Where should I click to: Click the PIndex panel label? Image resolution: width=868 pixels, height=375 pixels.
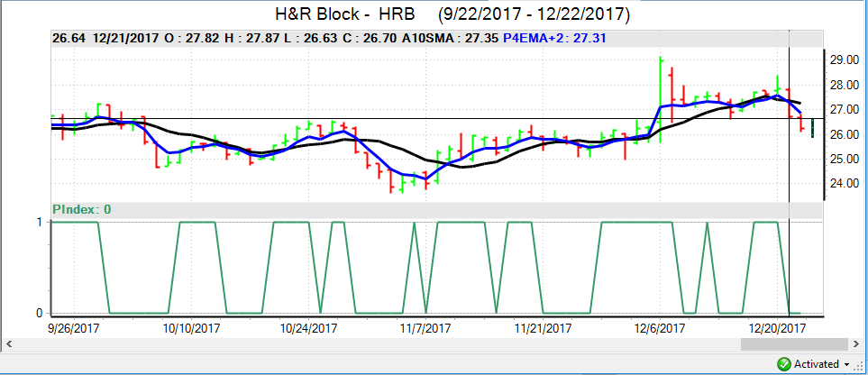81,209
